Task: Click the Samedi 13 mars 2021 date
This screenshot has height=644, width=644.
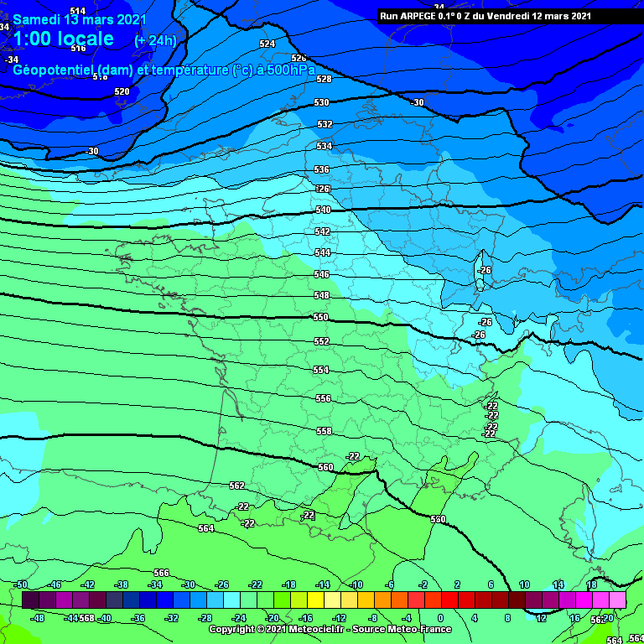Action: click(80, 19)
